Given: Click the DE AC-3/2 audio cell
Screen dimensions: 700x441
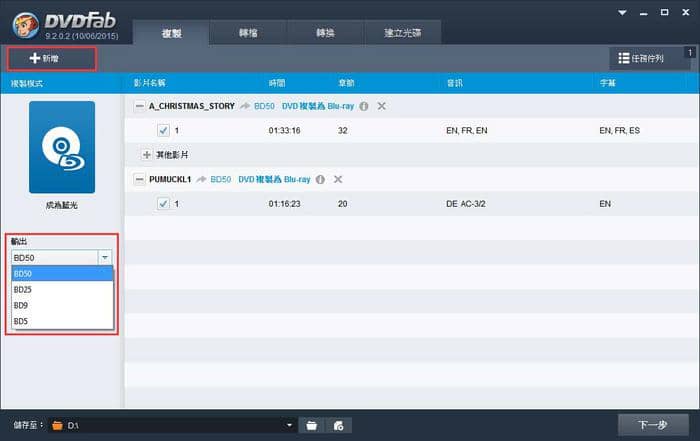Looking at the screenshot, I should (x=466, y=204).
